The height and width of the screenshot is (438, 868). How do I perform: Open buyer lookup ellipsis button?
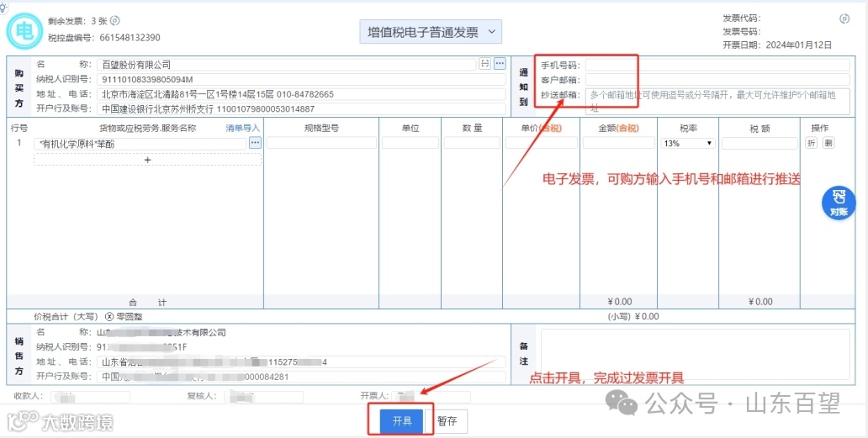point(500,64)
